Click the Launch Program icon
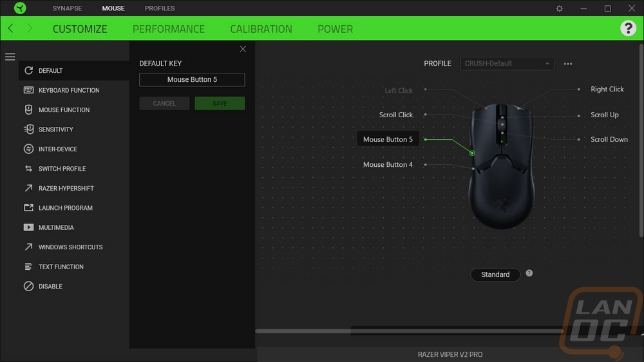 [x=28, y=207]
